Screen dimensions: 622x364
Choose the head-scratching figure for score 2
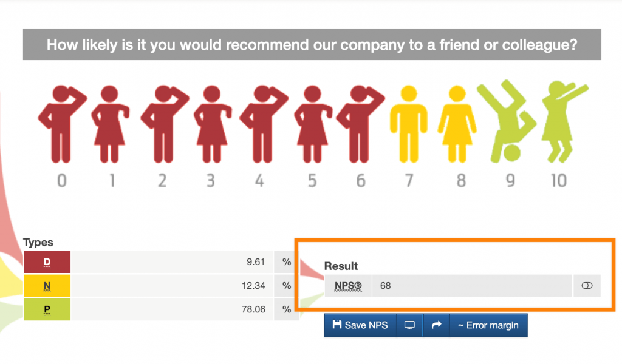(164, 124)
